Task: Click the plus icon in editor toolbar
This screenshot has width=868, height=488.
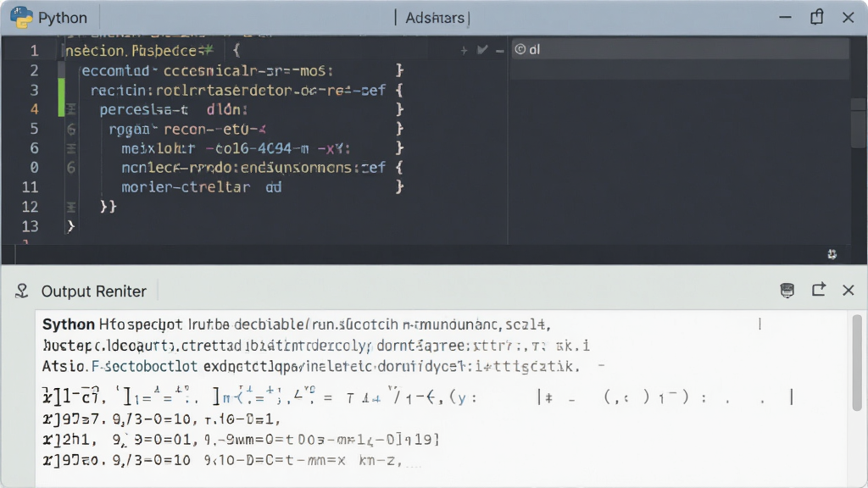Action: (x=464, y=51)
